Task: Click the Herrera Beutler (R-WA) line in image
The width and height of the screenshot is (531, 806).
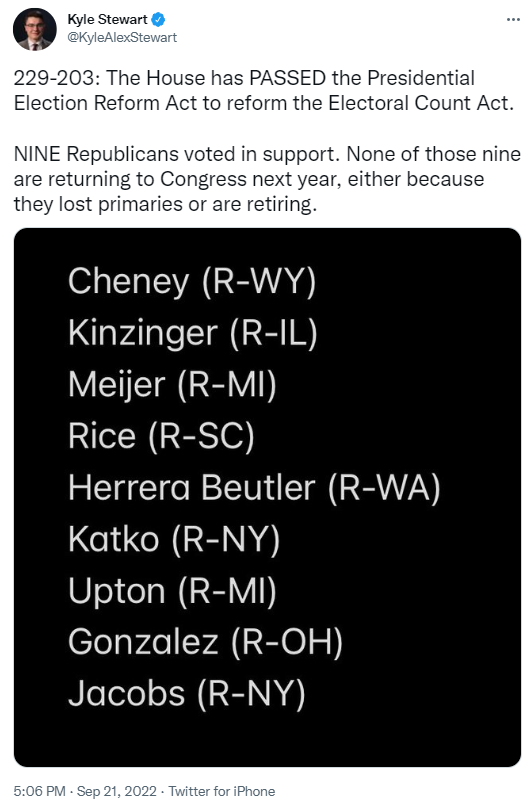Action: [x=254, y=488]
